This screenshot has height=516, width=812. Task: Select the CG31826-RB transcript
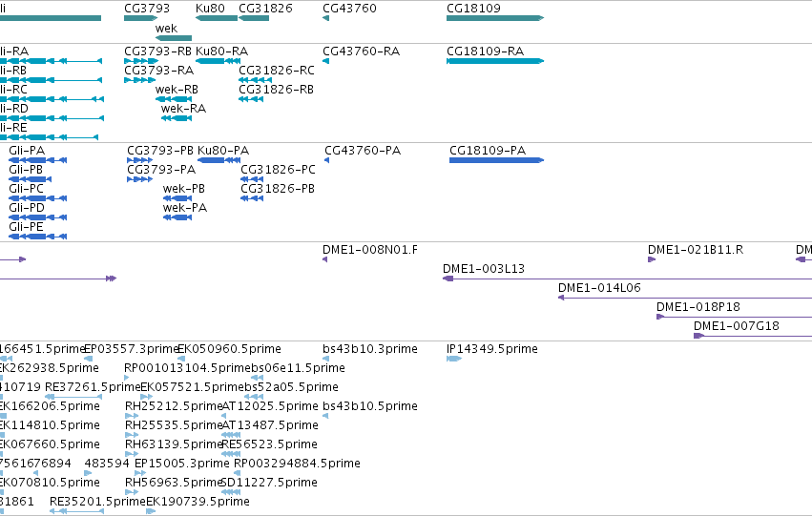[x=251, y=99]
